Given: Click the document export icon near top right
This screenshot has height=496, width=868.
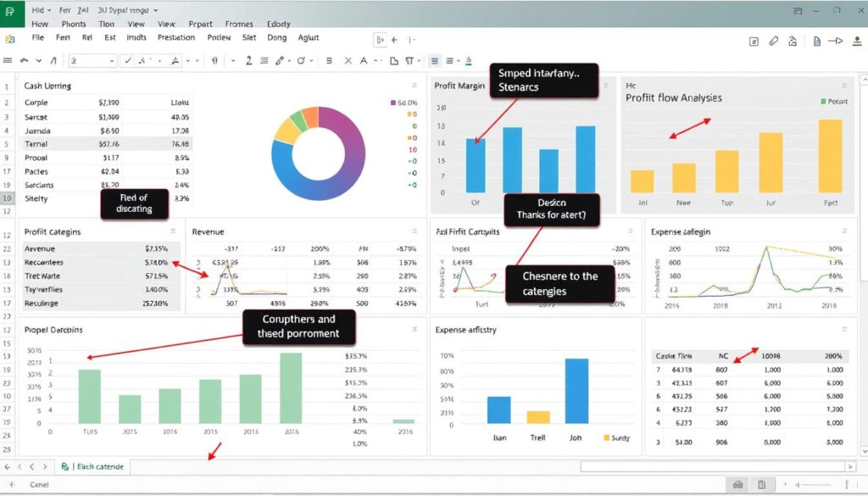Looking at the screenshot, I should click(x=817, y=40).
